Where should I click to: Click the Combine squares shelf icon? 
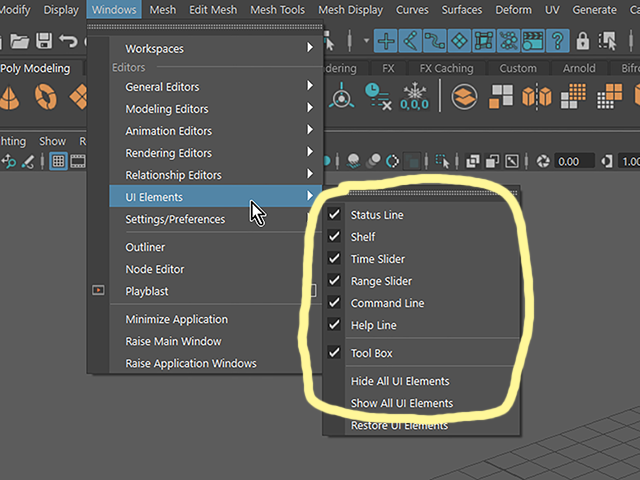coord(501,97)
